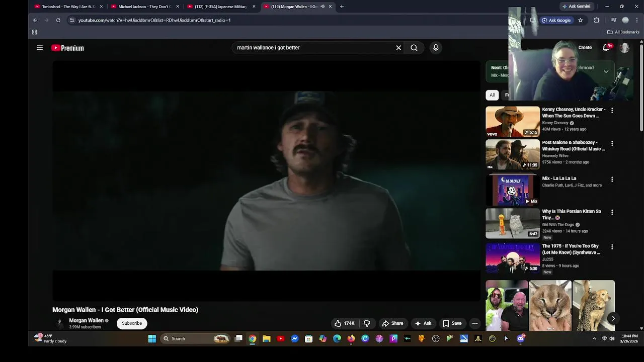The image size is (644, 362).
Task: Open Persian Kitten video thumbnail
Action: tap(512, 224)
